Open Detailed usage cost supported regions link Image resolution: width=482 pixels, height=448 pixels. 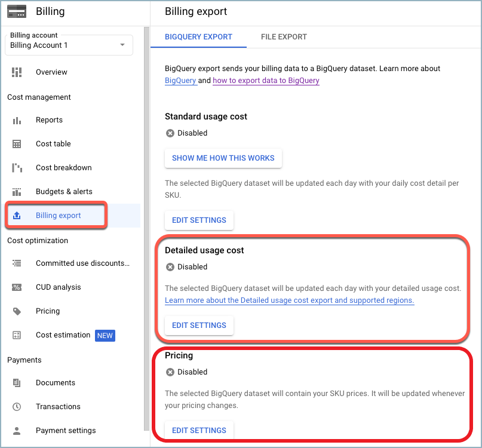pyautogui.click(x=290, y=300)
